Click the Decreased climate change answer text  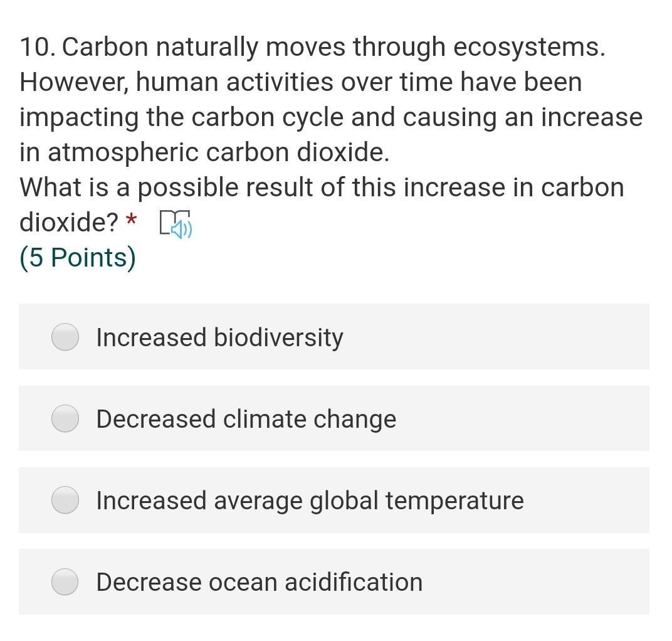tap(246, 419)
